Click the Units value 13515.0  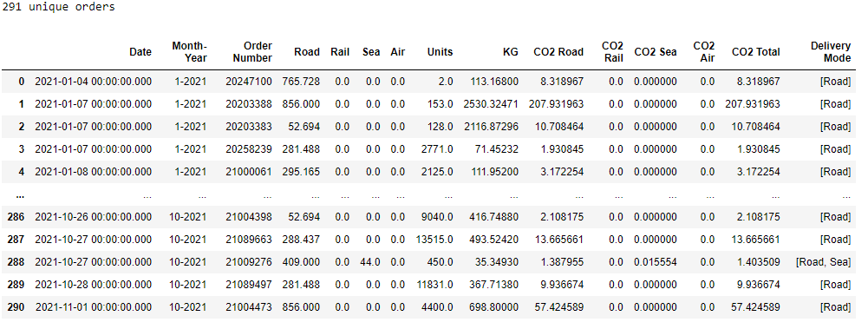434,240
